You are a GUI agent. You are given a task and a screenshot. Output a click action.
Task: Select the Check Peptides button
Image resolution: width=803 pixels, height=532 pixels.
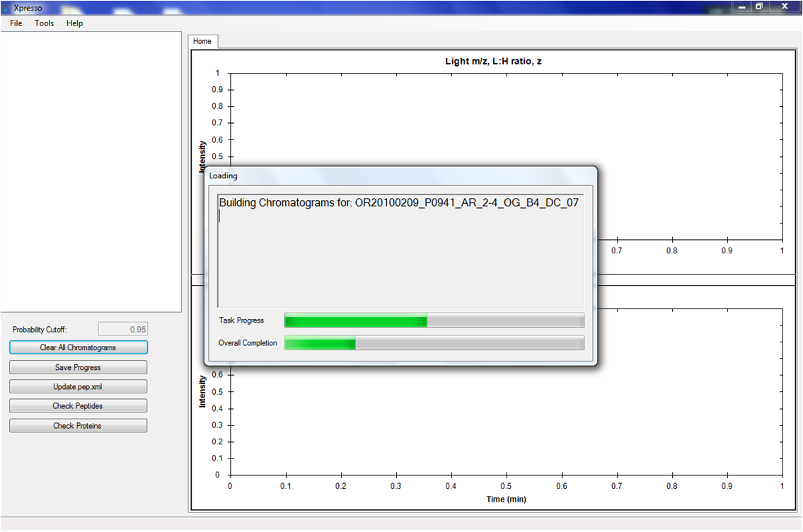point(78,406)
